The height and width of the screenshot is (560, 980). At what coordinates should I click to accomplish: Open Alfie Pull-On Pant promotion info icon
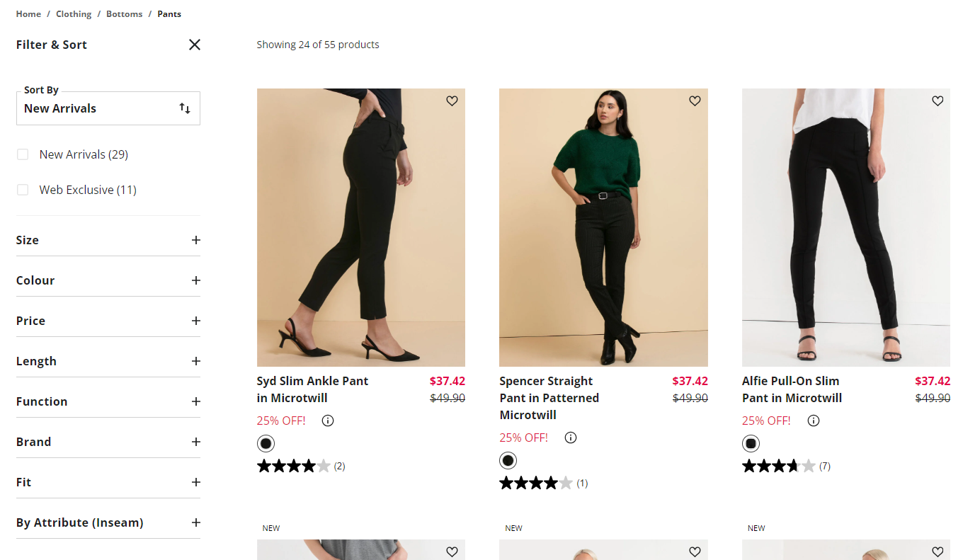[x=813, y=421]
